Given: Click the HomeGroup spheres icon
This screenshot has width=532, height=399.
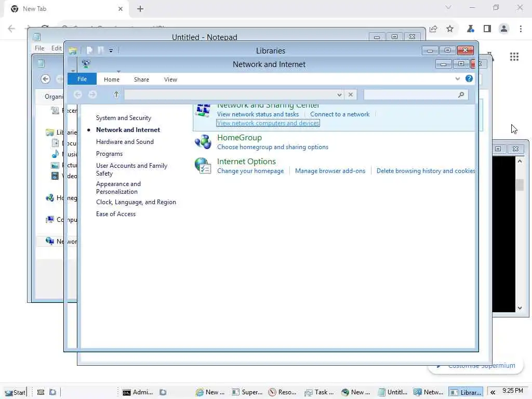Looking at the screenshot, I should (203, 142).
